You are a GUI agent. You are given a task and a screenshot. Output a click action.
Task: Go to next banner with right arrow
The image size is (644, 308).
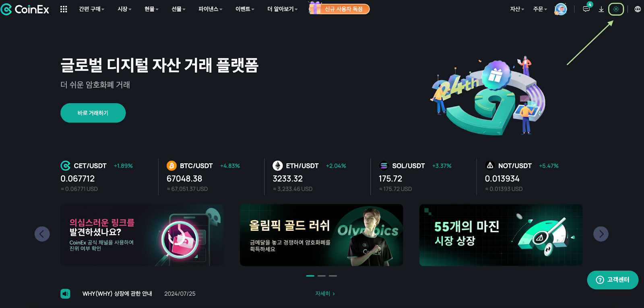(x=601, y=234)
